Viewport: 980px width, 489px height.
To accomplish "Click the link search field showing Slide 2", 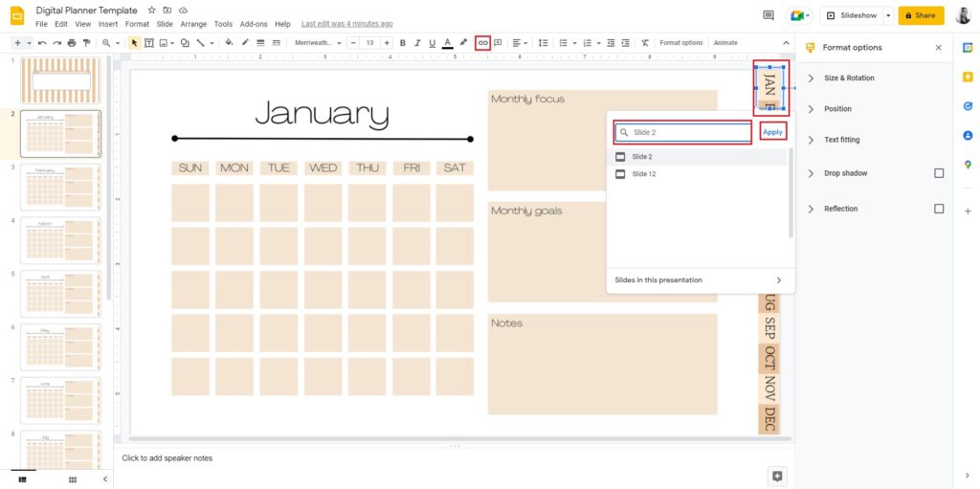I will tap(682, 133).
